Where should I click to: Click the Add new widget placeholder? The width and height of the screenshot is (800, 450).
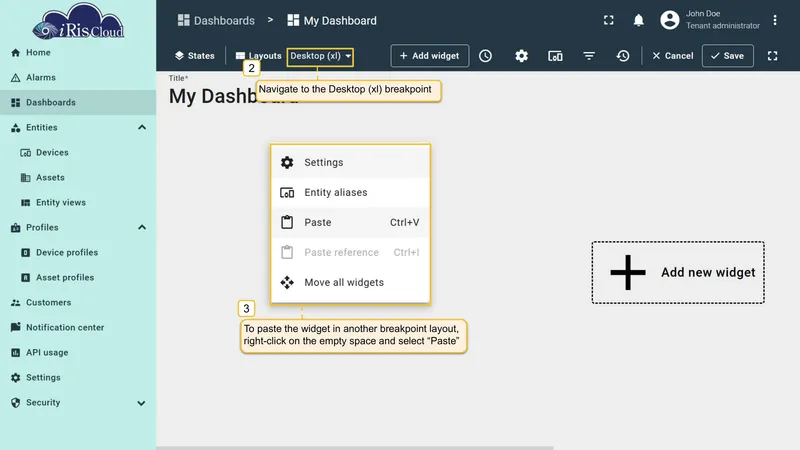pyautogui.click(x=678, y=272)
